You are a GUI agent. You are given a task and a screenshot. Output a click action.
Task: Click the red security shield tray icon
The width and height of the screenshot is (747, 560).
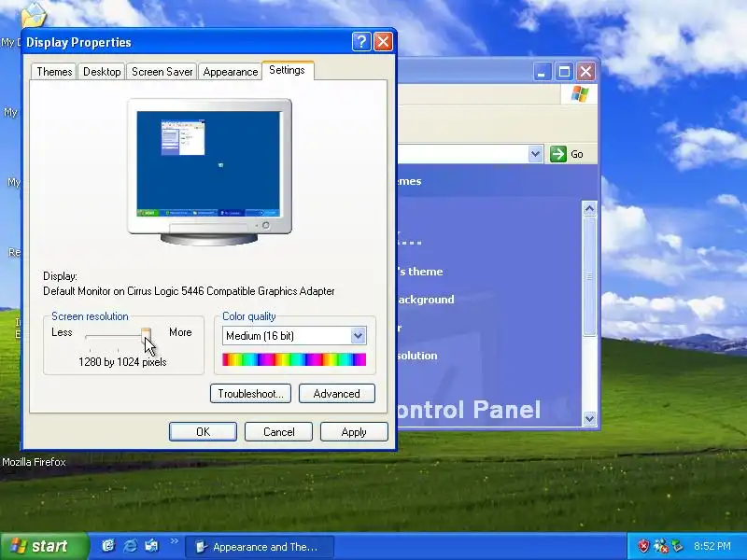(643, 546)
